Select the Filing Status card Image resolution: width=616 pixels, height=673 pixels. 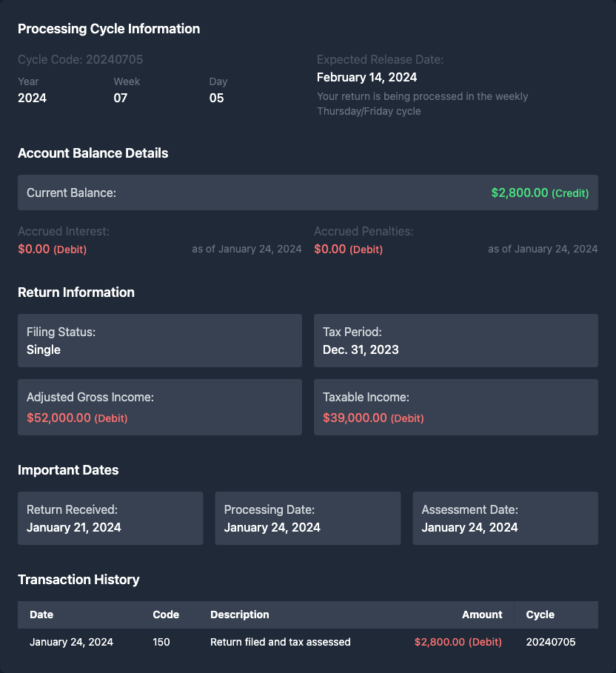pyautogui.click(x=159, y=341)
